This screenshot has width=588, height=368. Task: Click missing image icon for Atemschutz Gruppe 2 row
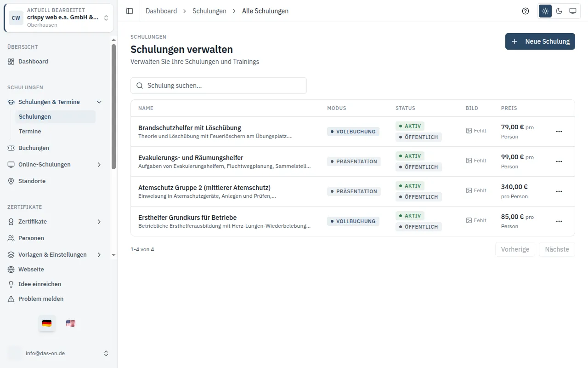pyautogui.click(x=469, y=190)
